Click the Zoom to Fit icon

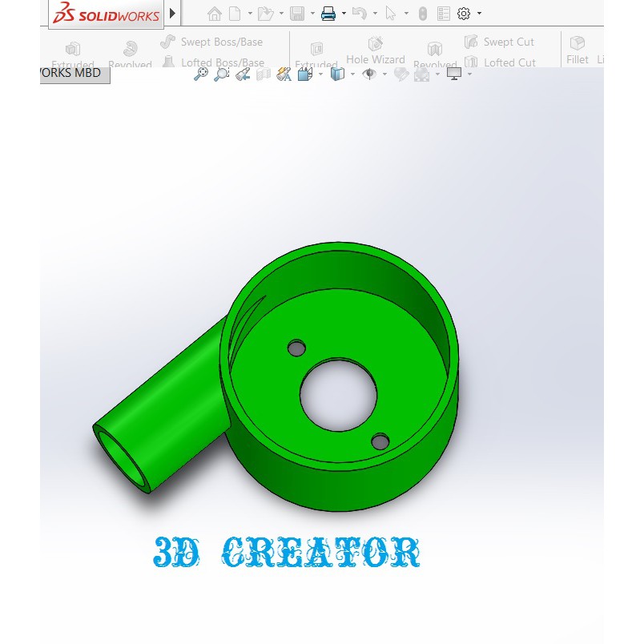201,74
